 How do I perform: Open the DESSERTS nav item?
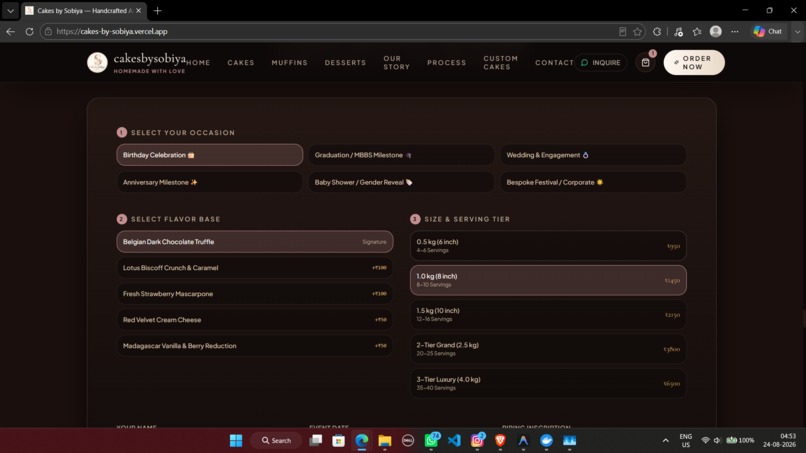[345, 63]
